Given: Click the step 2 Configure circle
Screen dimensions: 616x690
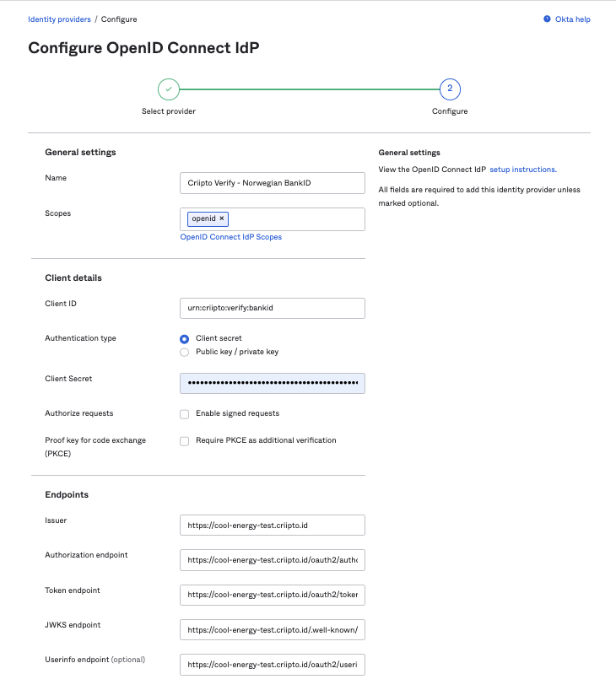Looking at the screenshot, I should click(450, 89).
